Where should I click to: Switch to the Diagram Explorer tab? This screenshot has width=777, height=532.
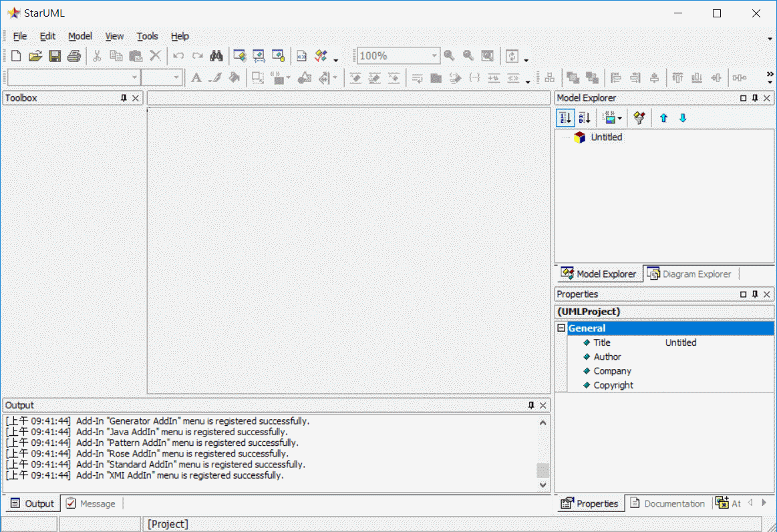pos(689,274)
